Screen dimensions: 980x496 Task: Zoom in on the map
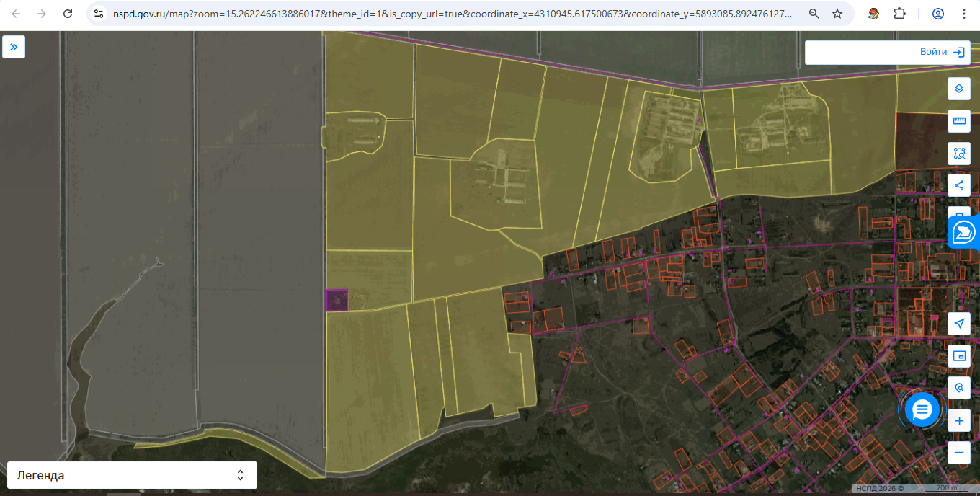point(959,420)
